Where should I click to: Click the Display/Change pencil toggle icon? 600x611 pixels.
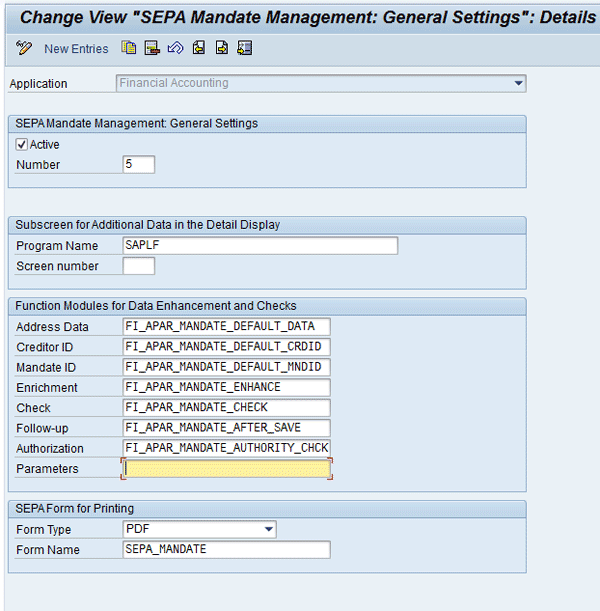(25, 48)
